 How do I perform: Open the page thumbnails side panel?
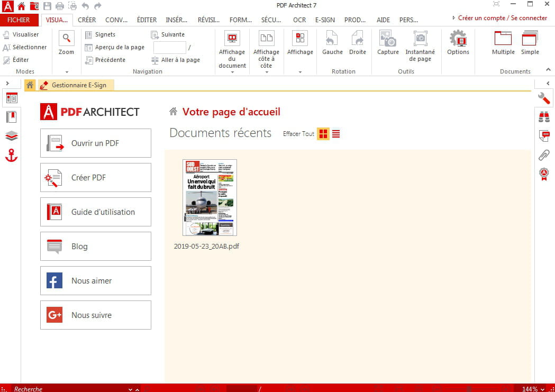coord(11,98)
